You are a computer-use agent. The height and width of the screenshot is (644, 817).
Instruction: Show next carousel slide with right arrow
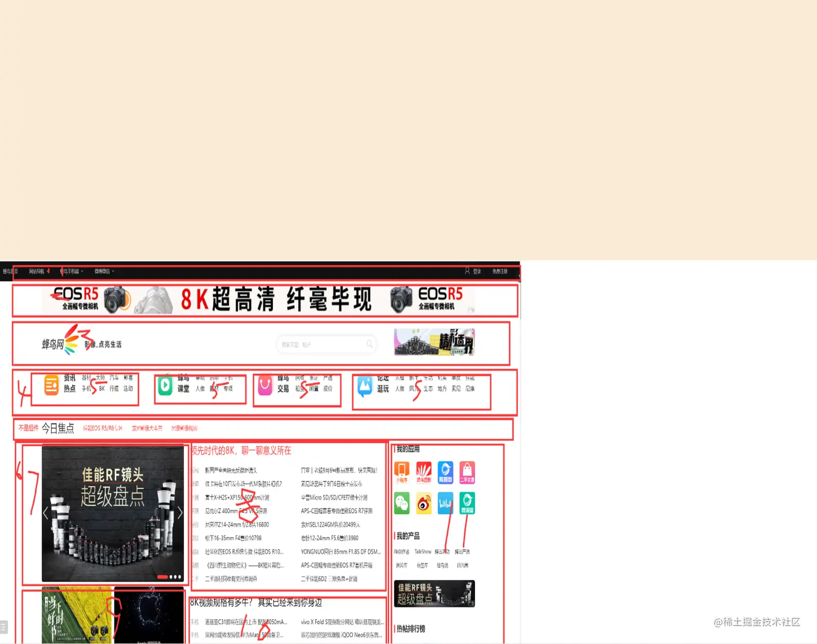(180, 513)
